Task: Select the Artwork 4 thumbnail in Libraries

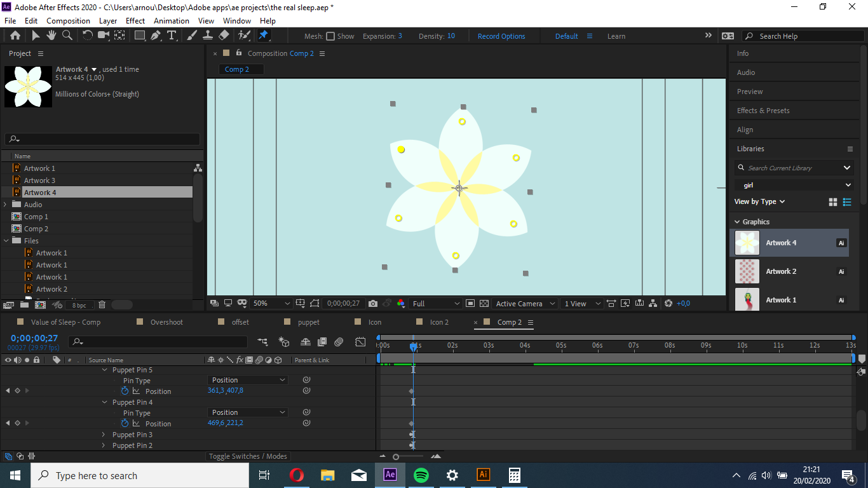Action: pos(747,242)
